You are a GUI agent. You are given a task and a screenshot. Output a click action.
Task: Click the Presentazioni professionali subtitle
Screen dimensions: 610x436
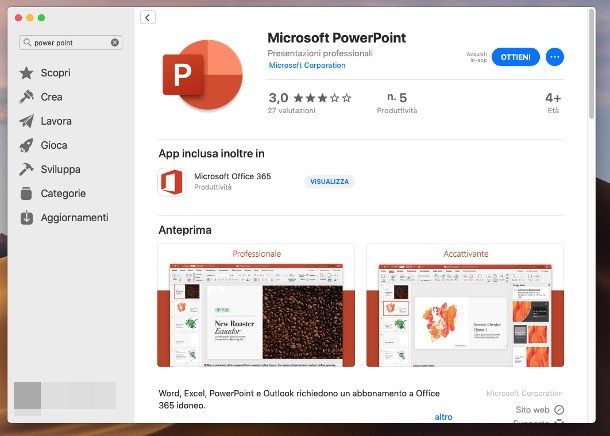(x=320, y=53)
